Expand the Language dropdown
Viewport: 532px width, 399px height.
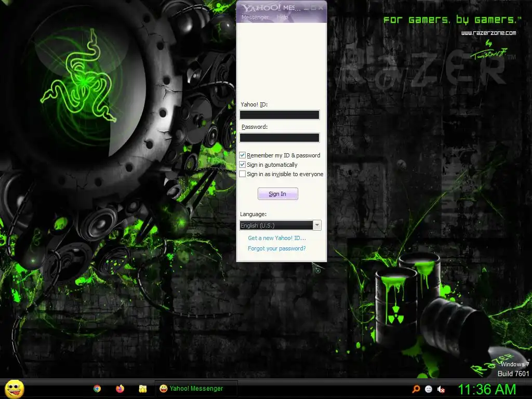pyautogui.click(x=317, y=225)
